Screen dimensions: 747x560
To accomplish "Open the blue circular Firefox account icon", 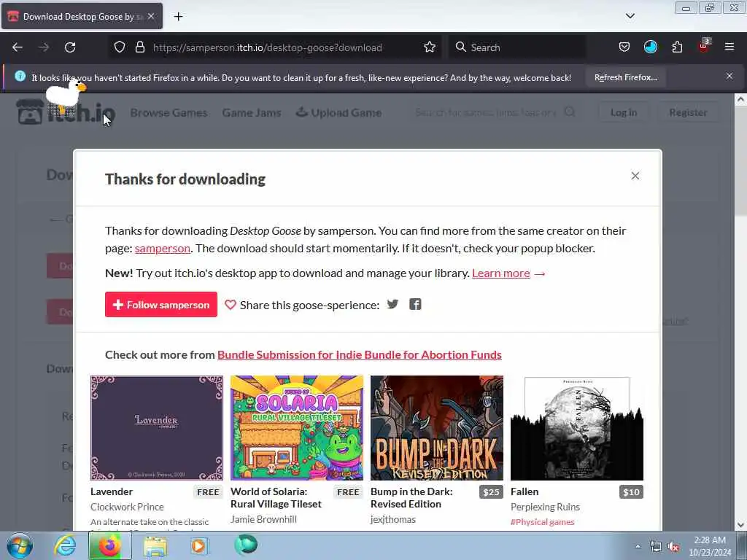I will point(650,47).
